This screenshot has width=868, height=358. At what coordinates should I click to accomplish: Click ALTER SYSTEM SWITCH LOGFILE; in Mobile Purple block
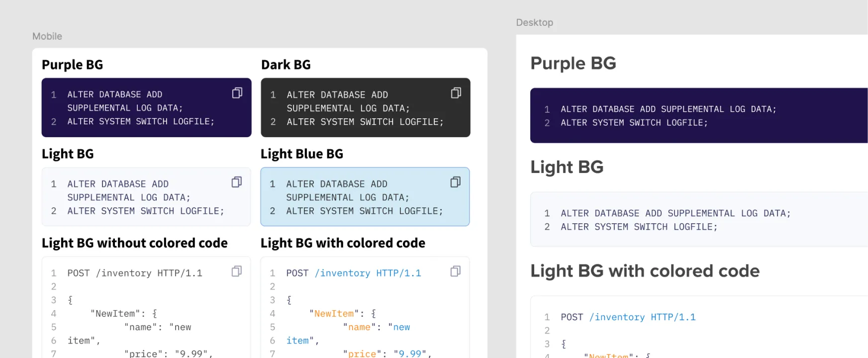click(x=141, y=121)
